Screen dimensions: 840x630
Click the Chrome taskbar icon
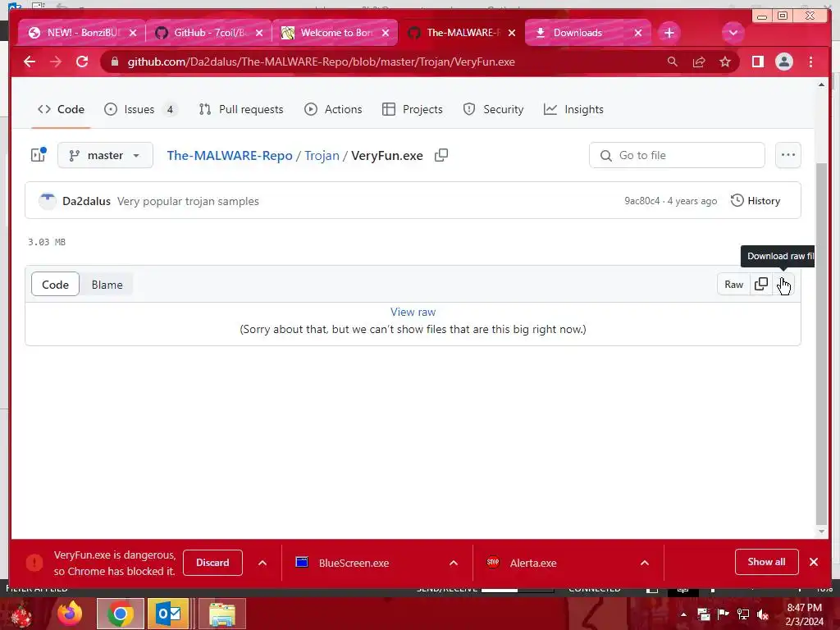(120, 614)
